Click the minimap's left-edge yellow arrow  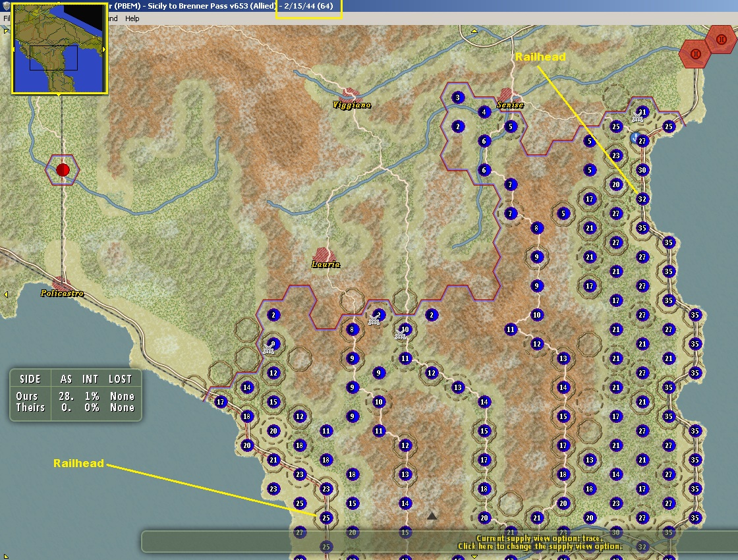point(14,49)
